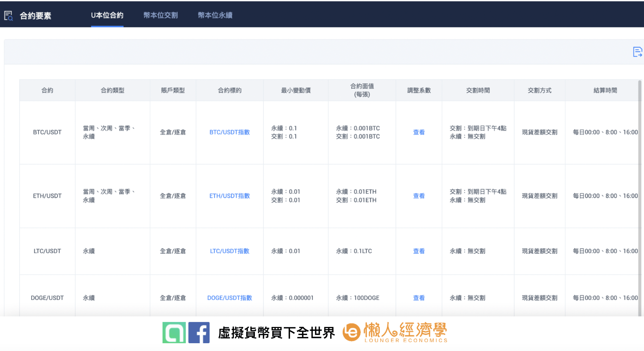Click 現貨差額交割 in the BTC/USDT row
Viewport: 644px width, 351px height.
pyautogui.click(x=539, y=132)
